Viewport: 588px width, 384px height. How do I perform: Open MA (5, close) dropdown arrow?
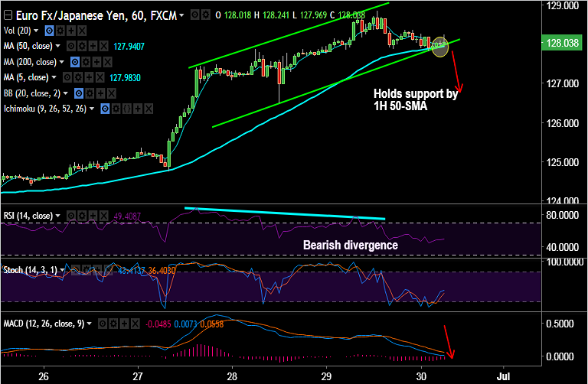click(54, 77)
